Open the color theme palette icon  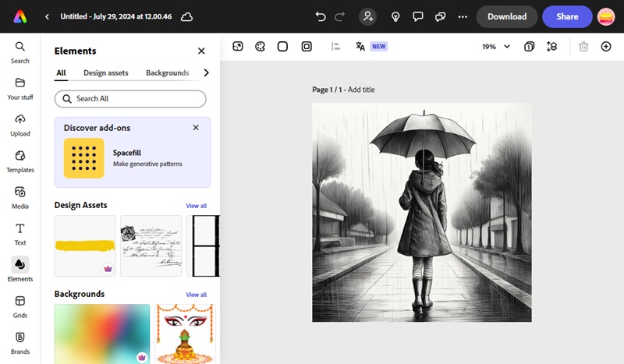[x=260, y=47]
